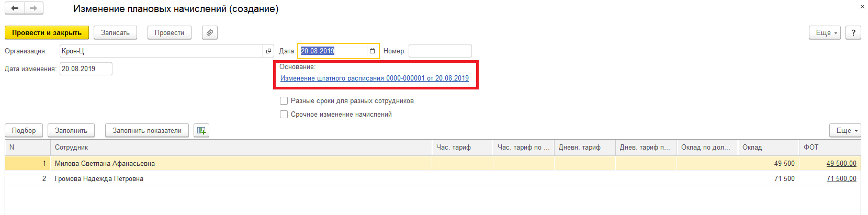Open the Организация record with its open icon

tap(269, 51)
